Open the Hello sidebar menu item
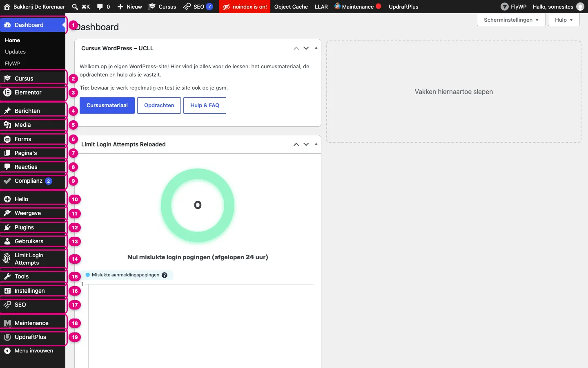 (x=33, y=199)
